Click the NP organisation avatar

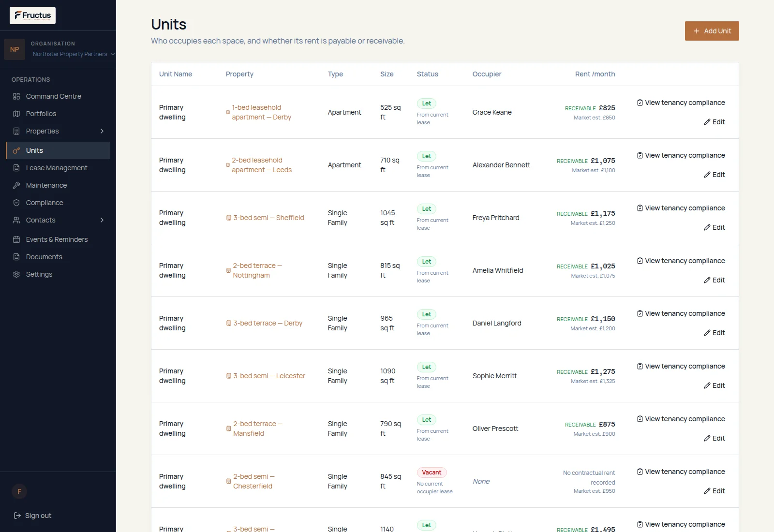click(x=15, y=49)
